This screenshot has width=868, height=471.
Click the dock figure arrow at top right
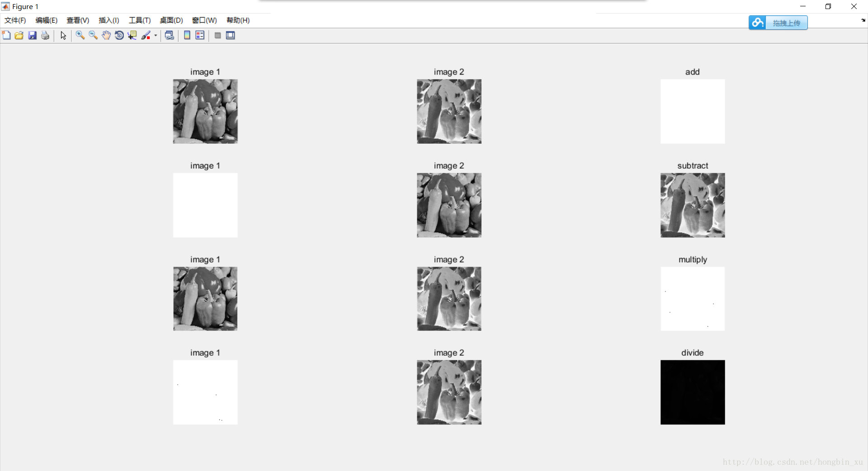863,20
